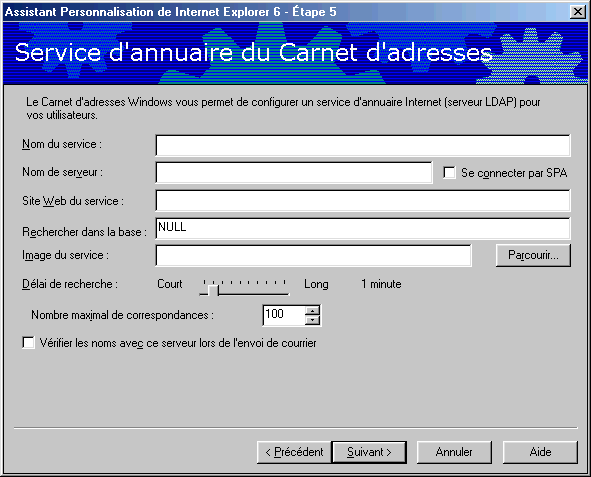Cancel the wizard with Annuler
The image size is (591, 477).
point(454,452)
